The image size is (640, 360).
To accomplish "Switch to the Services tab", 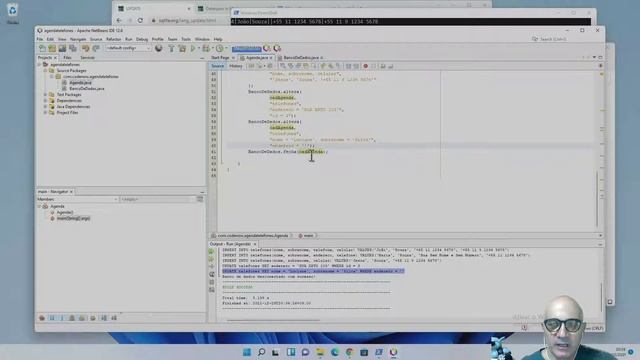I will pos(87,58).
